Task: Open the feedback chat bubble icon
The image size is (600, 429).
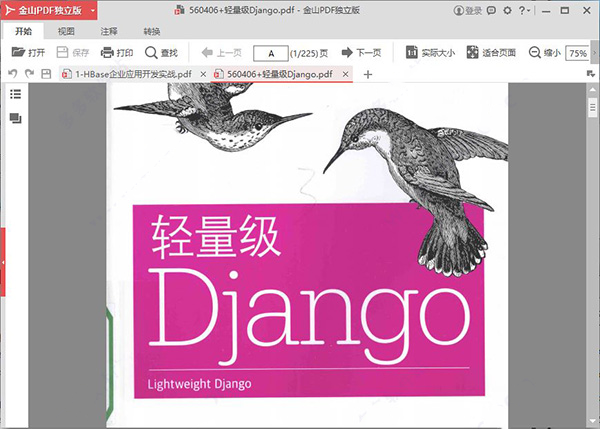Action: 492,11
